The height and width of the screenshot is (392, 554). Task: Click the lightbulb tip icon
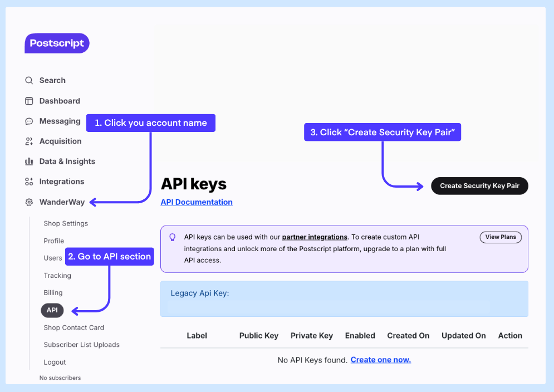(x=173, y=237)
